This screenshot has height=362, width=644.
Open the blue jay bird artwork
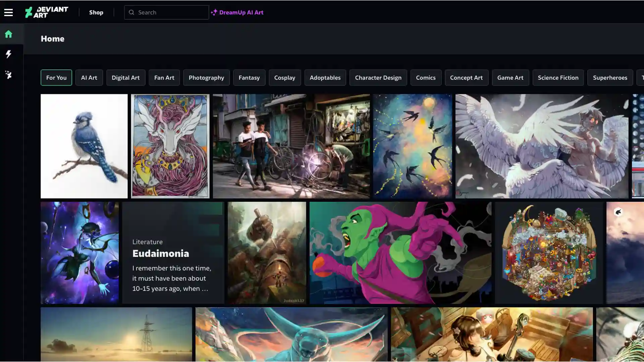(84, 146)
